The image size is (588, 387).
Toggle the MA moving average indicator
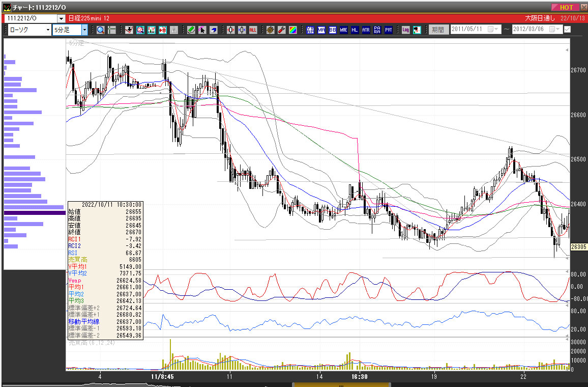pos(321,30)
